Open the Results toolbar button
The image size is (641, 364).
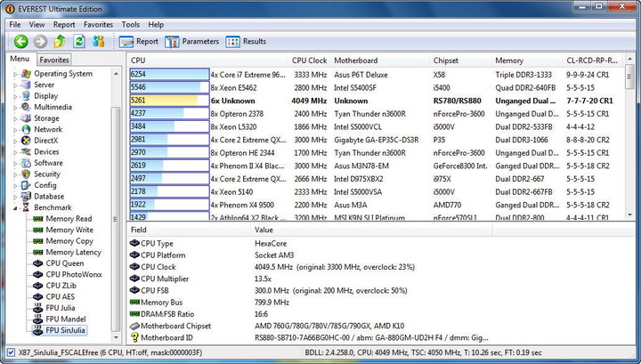pyautogui.click(x=246, y=42)
